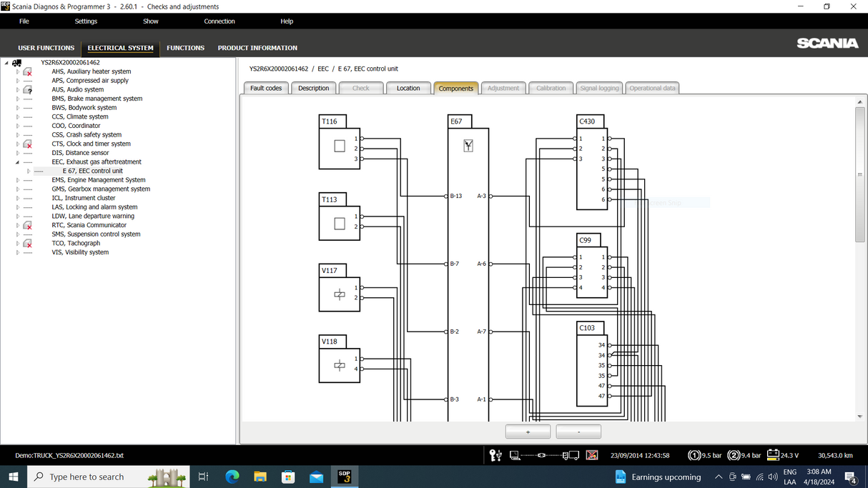Viewport: 868px width, 488px height.
Task: Open the Location tab
Action: coord(408,88)
